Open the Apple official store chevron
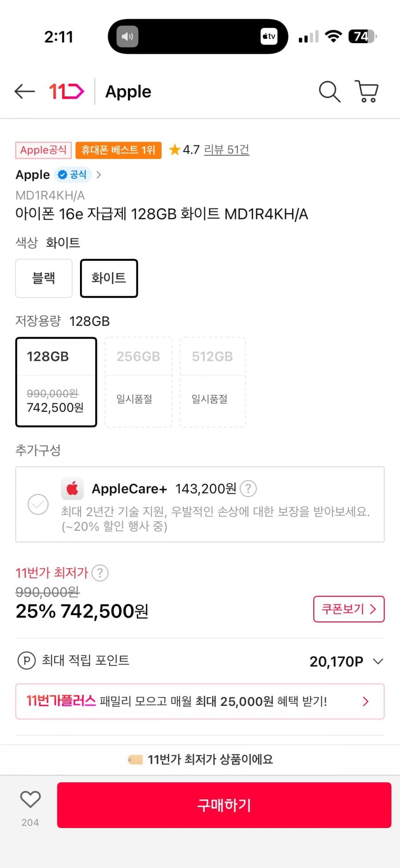 click(99, 175)
